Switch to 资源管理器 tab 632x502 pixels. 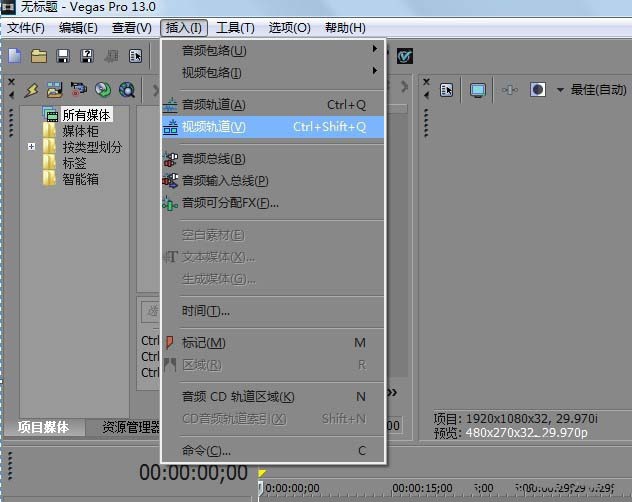tap(131, 427)
